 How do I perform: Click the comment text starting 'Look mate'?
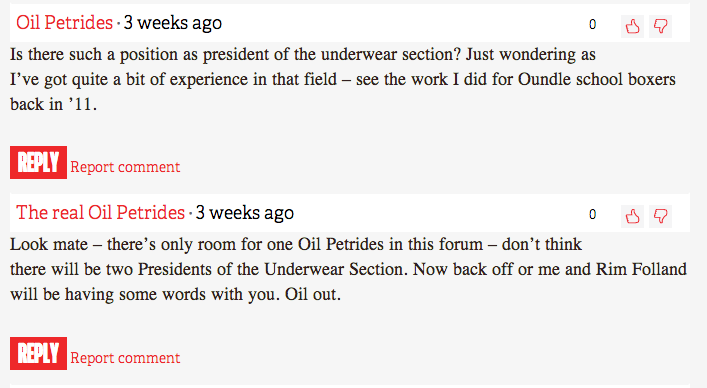pos(348,269)
